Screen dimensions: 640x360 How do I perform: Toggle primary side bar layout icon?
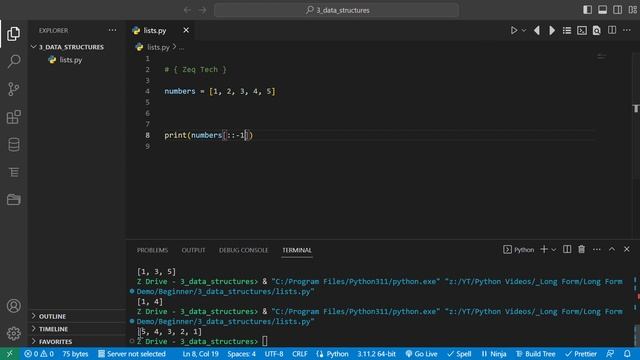click(587, 10)
